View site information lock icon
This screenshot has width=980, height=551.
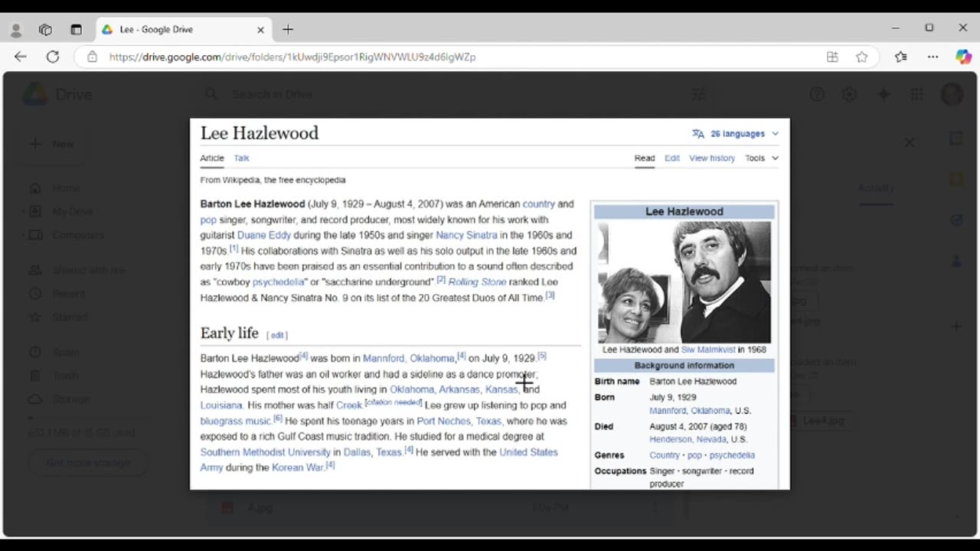(x=92, y=57)
